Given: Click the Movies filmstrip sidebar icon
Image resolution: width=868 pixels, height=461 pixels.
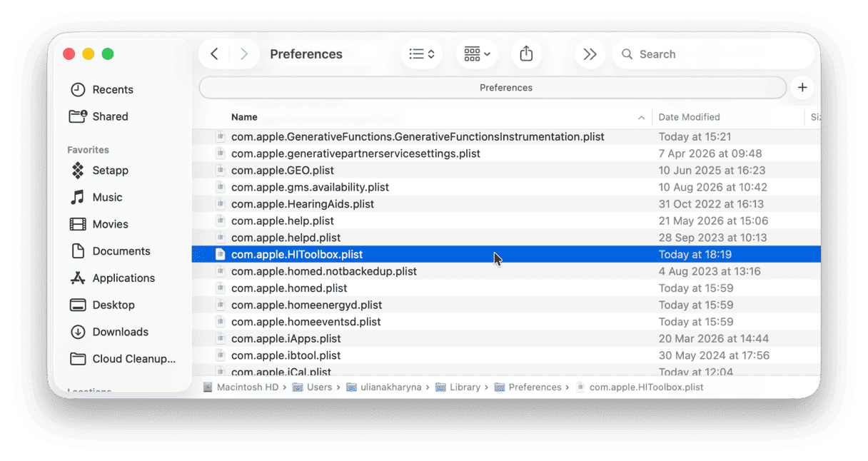Looking at the screenshot, I should 78,224.
